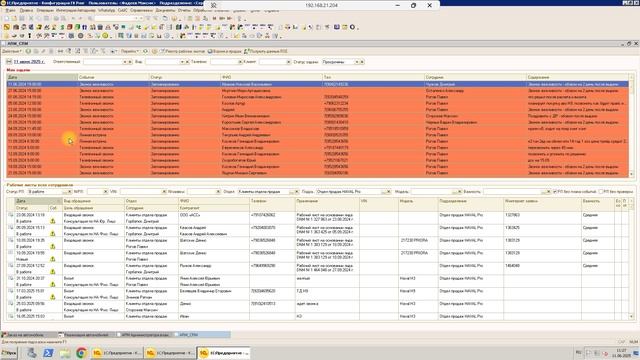
Task: Click warning icon in 17.03.2025 worksheet row
Action: [x=53, y=297]
